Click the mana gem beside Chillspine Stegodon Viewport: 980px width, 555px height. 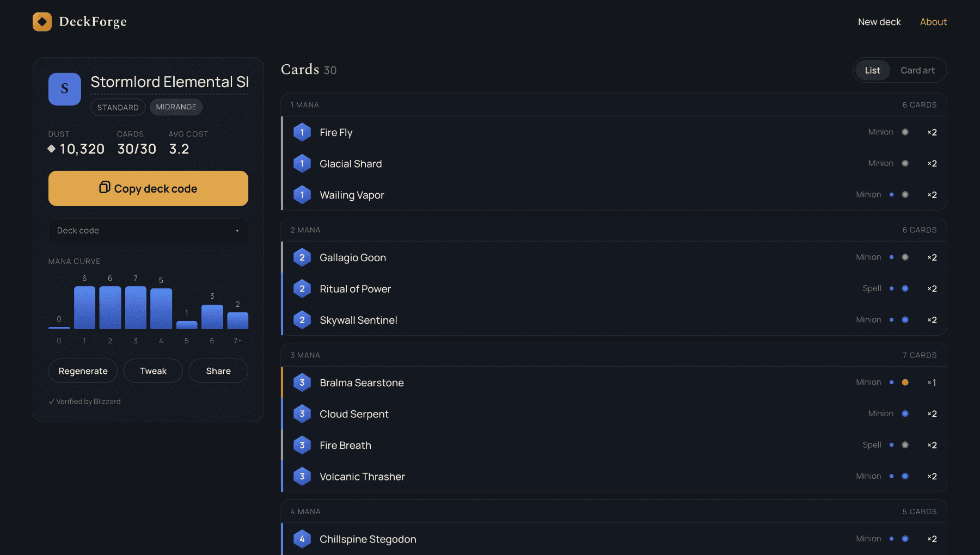302,539
